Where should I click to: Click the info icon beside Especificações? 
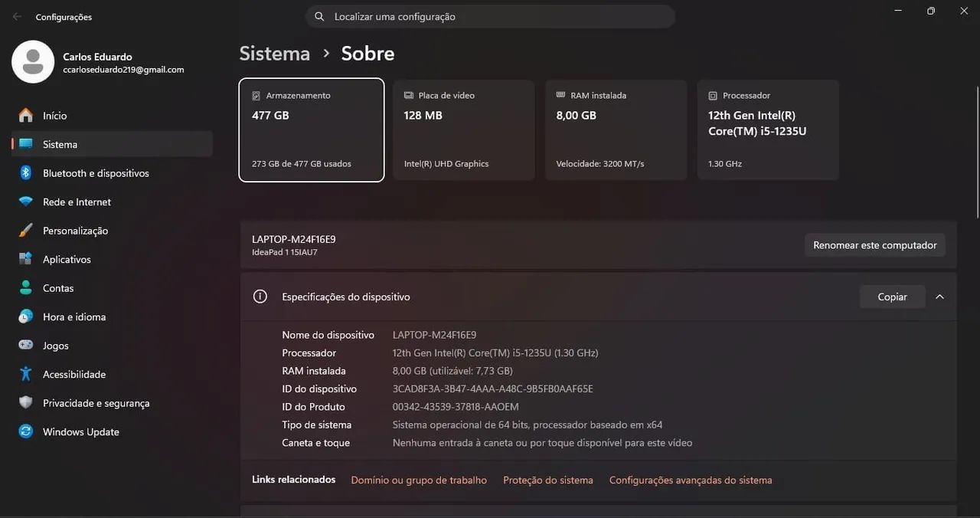pyautogui.click(x=260, y=297)
